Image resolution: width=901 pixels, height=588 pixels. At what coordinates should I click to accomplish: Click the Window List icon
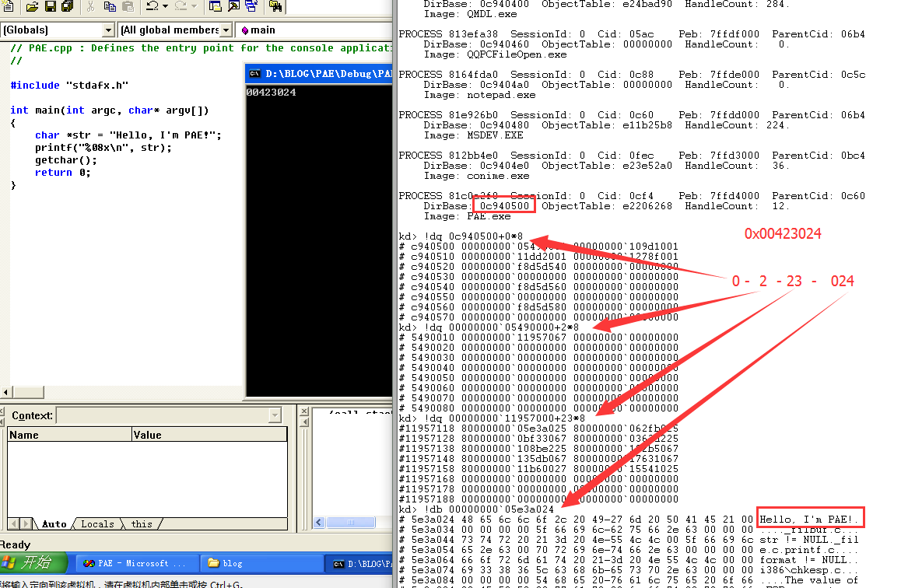[x=251, y=6]
